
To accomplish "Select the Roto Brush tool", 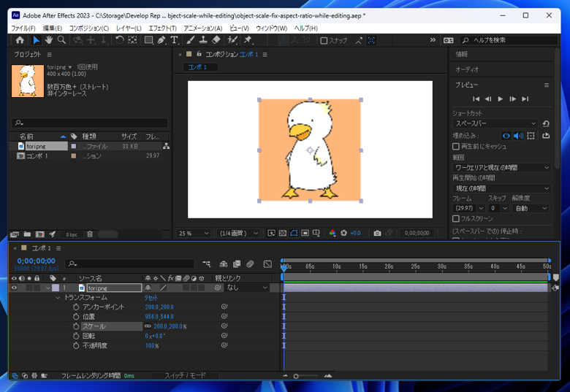I will point(232,40).
